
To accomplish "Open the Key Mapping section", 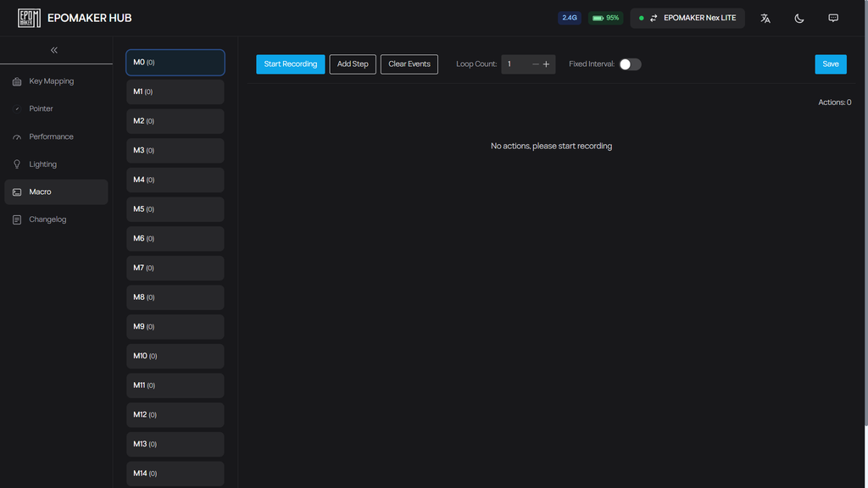I will [56, 81].
